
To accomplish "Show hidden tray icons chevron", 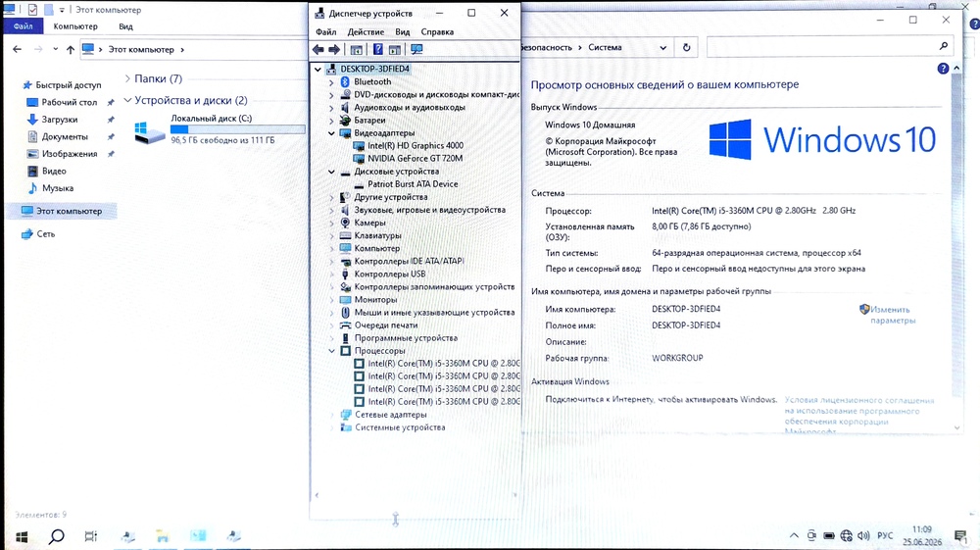I will tap(794, 535).
